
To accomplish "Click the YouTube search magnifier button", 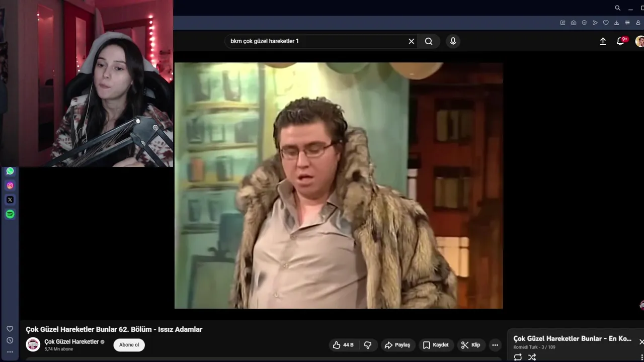I will click(x=429, y=41).
